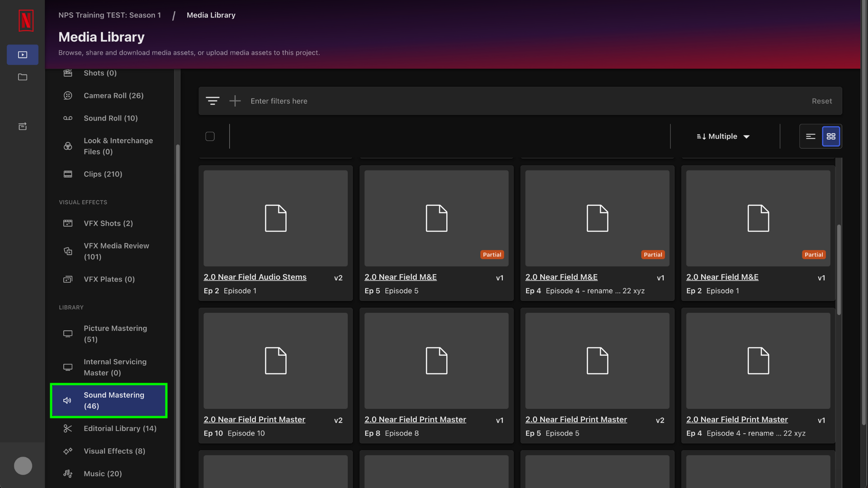Open the Multiple sort dropdown
Image resolution: width=868 pixels, height=488 pixels.
[722, 136]
